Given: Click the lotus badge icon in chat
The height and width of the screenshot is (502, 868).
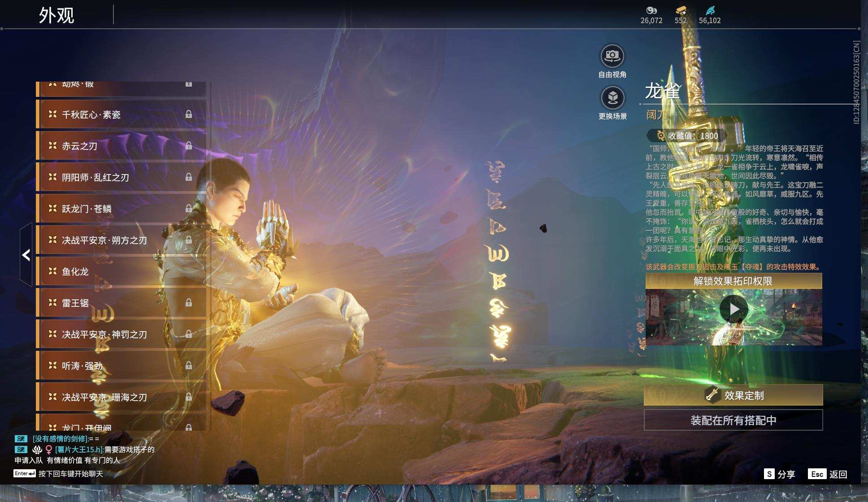Looking at the screenshot, I should point(37,450).
